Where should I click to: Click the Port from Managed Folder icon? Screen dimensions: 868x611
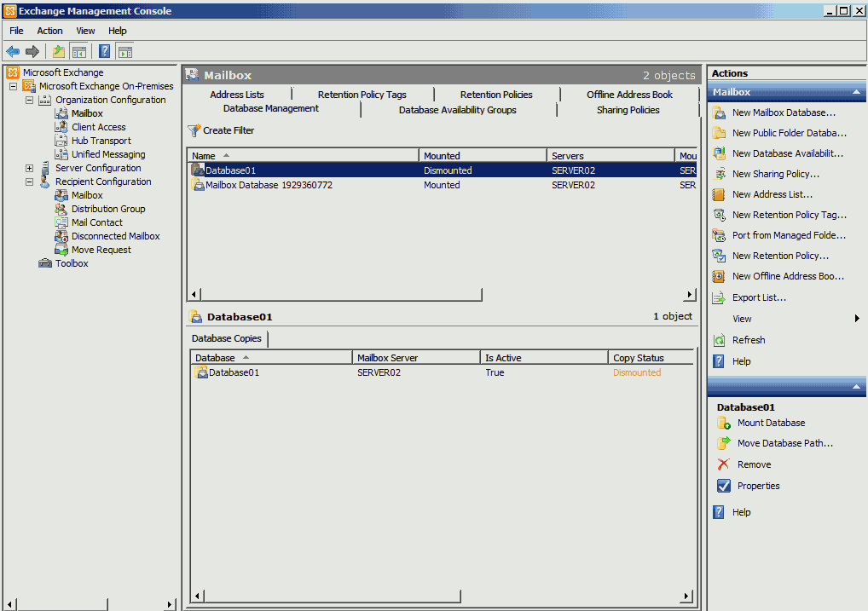[x=719, y=235]
